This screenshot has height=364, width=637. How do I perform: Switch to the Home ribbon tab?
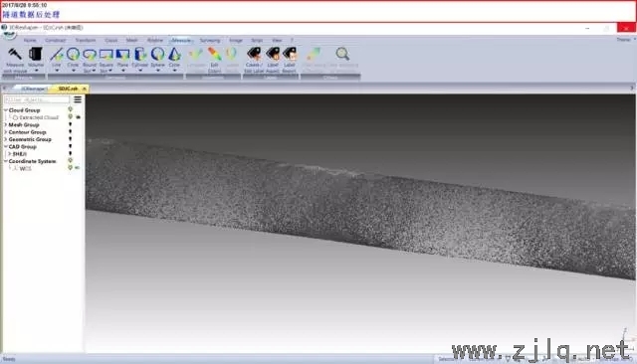(x=30, y=40)
